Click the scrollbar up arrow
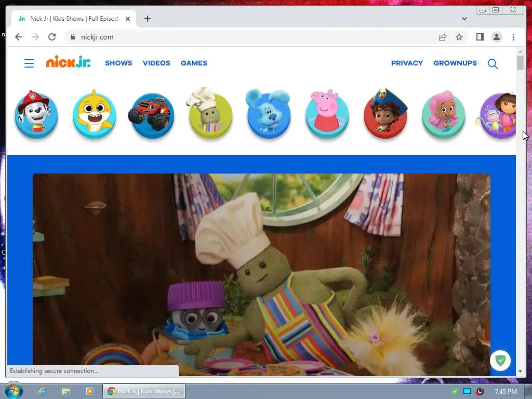Viewport: 532px width, 399px height. [520, 51]
